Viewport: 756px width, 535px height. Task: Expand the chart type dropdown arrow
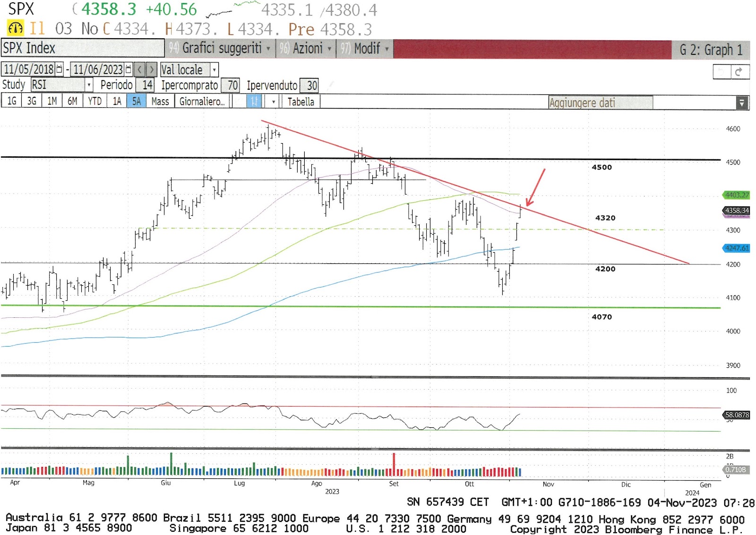tap(273, 101)
